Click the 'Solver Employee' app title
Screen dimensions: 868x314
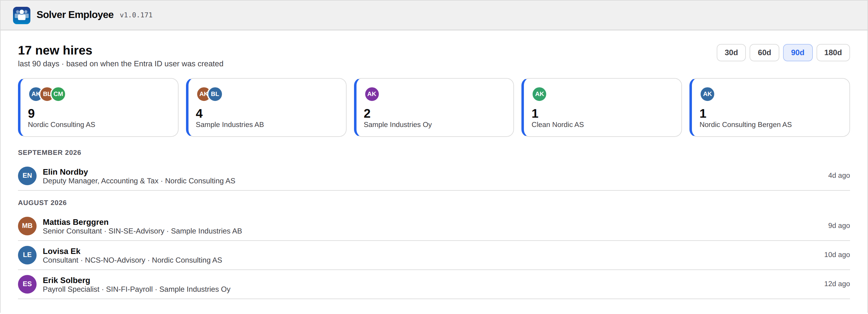coord(75,15)
